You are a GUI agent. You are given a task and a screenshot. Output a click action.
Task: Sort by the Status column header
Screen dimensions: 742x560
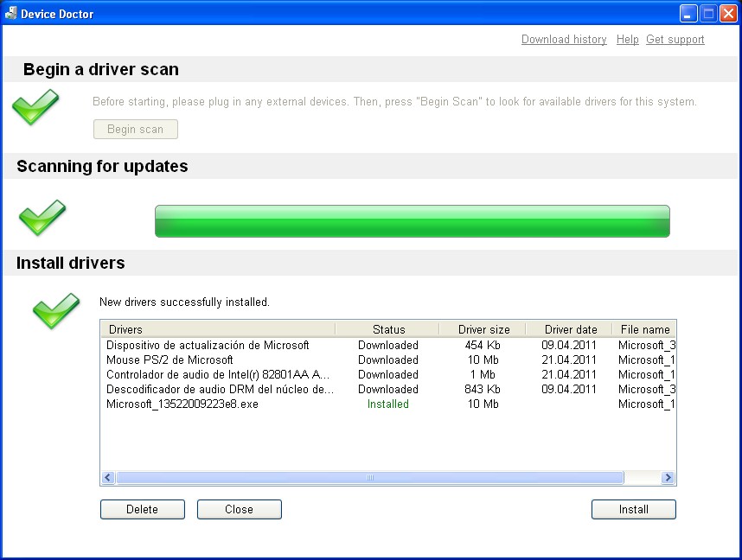pyautogui.click(x=387, y=329)
